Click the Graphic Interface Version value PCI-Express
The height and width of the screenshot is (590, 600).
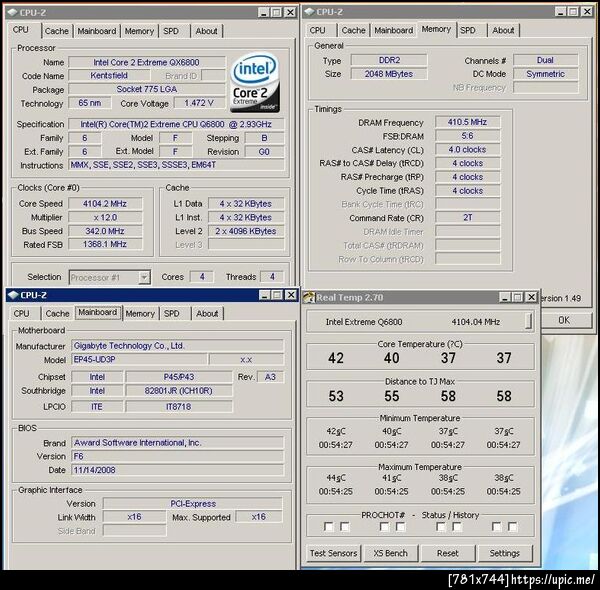coord(193,504)
